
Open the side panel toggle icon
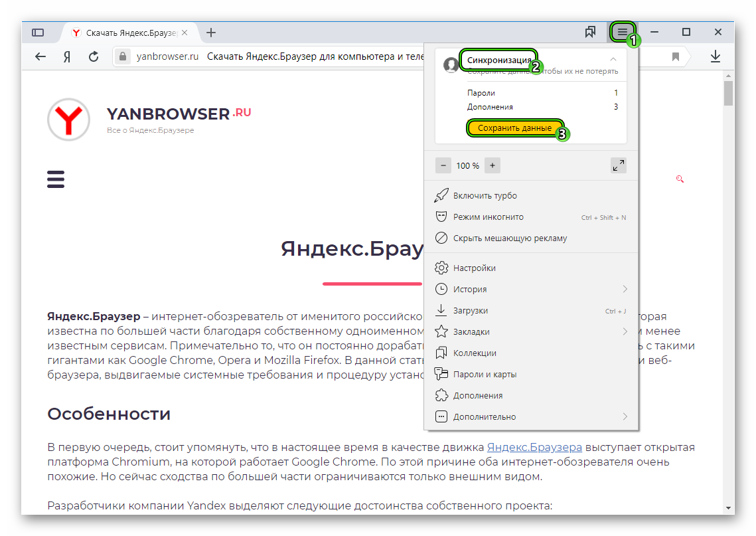[38, 33]
